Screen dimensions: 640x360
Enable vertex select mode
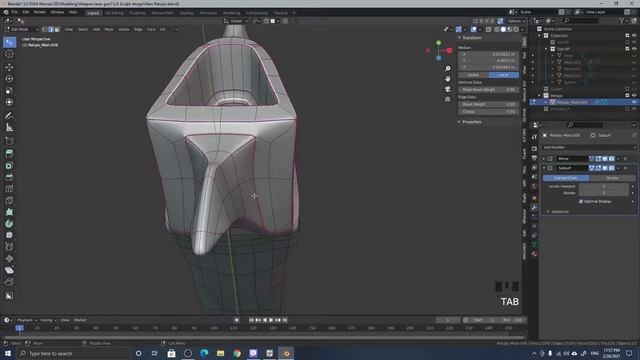point(44,29)
